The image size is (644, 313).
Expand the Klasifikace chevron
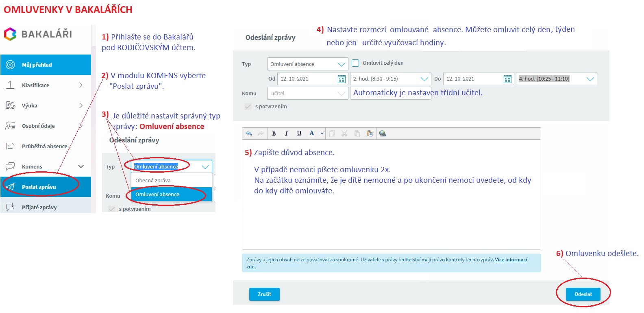click(x=80, y=85)
